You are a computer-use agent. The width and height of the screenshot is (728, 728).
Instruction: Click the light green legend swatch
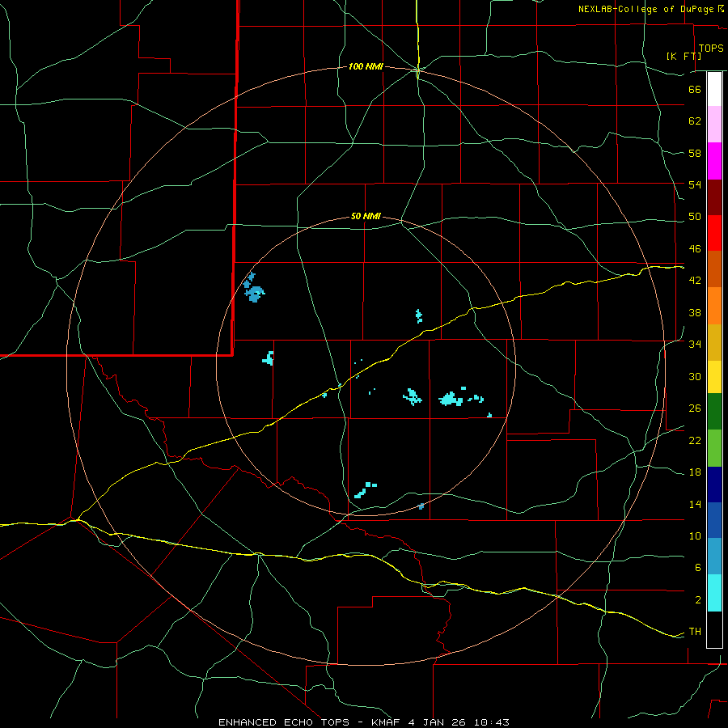714,448
